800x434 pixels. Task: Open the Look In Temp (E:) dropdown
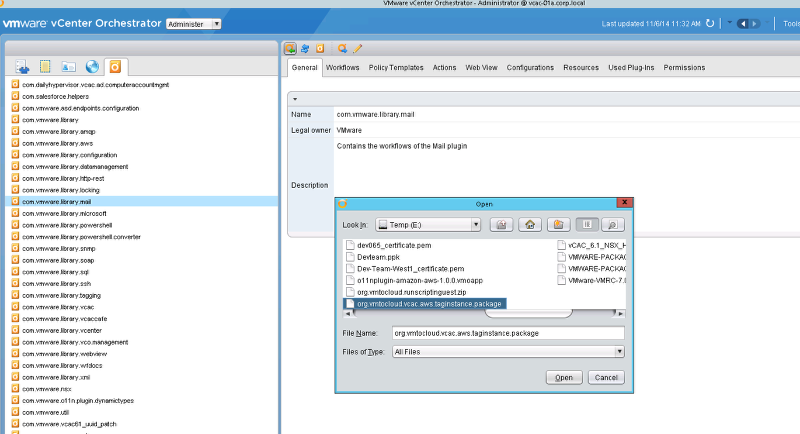point(428,225)
